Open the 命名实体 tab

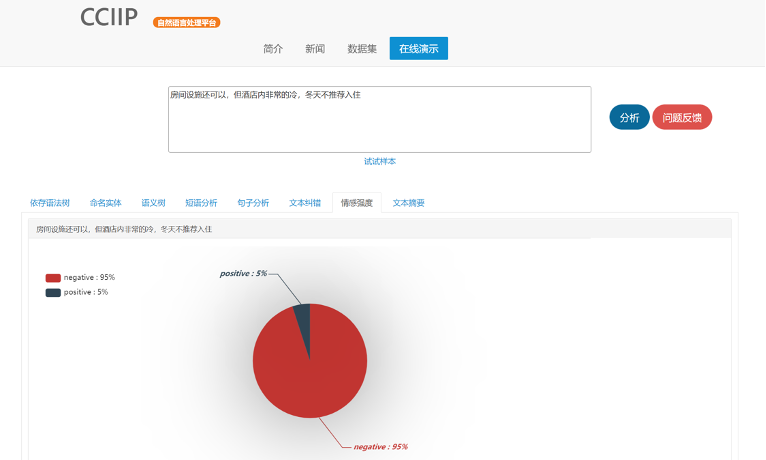pos(105,202)
